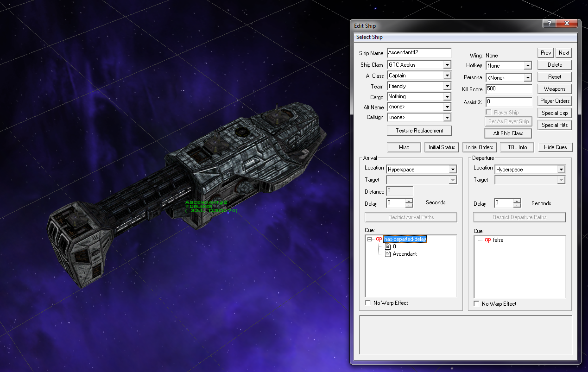Go to next ship with Next
Viewport: 588px width, 372px height.
click(564, 53)
